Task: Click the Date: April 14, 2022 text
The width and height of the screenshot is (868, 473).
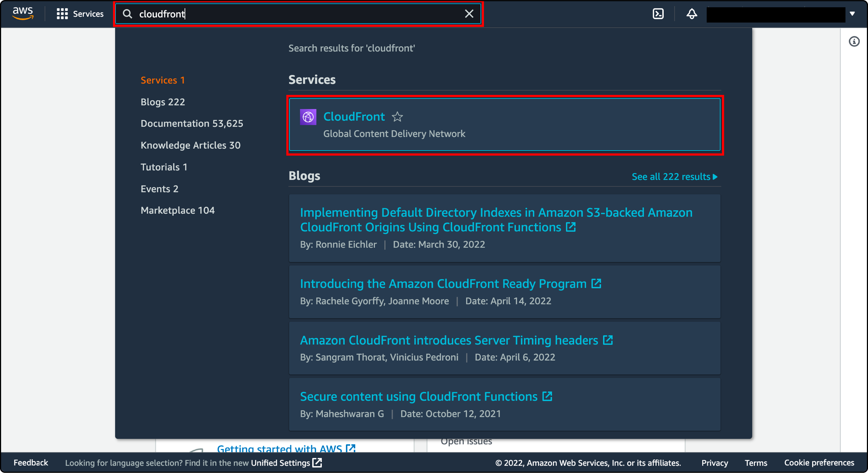Action: 508,301
